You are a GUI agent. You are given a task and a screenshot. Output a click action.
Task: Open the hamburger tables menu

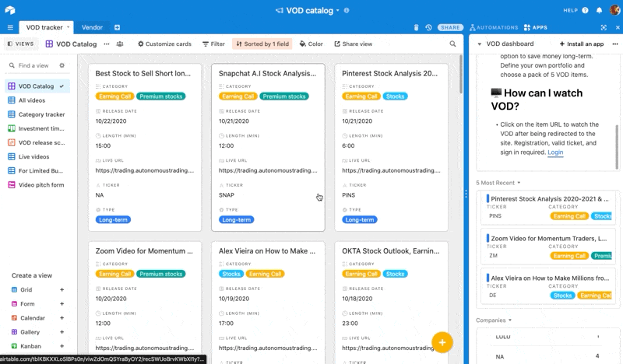click(x=10, y=27)
